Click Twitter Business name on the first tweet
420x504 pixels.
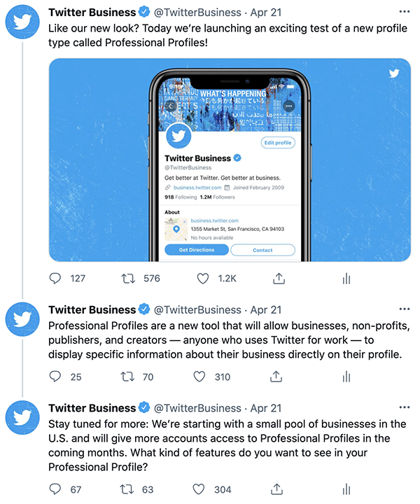92,13
